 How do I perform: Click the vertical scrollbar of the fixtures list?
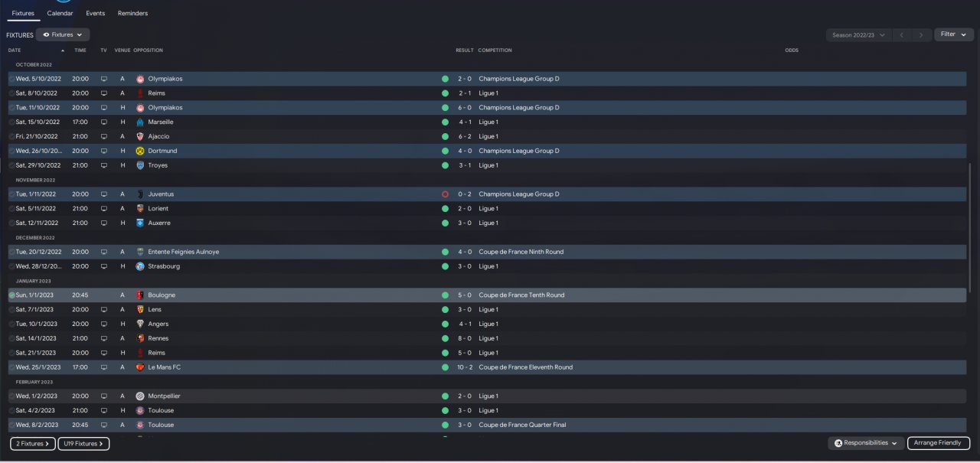tap(971, 230)
